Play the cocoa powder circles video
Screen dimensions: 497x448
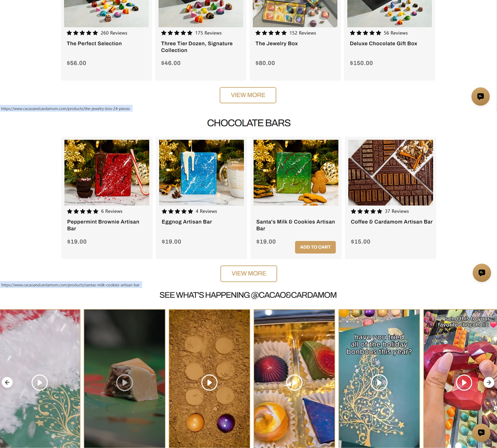click(x=209, y=382)
